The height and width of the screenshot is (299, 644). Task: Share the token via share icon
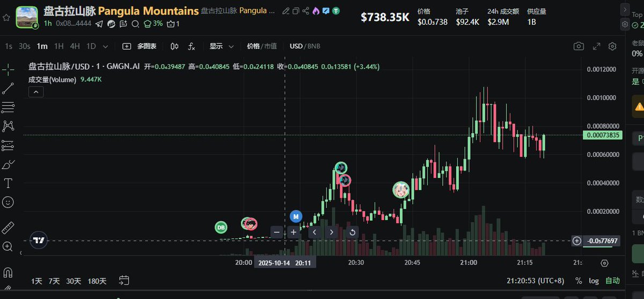click(x=305, y=11)
